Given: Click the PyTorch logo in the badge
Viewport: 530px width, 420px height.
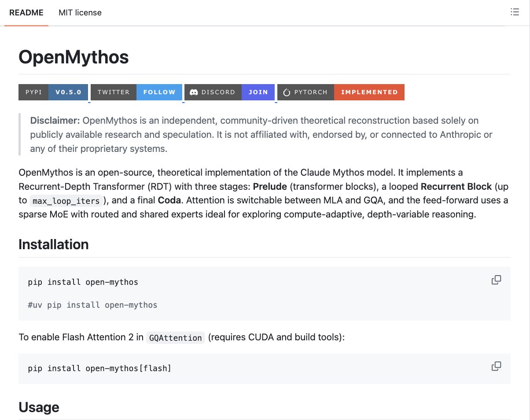Looking at the screenshot, I should pos(287,92).
